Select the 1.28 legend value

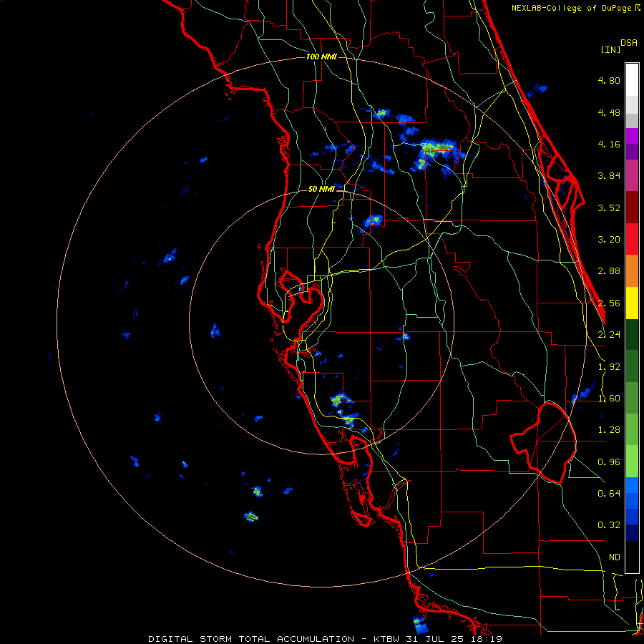609,430
